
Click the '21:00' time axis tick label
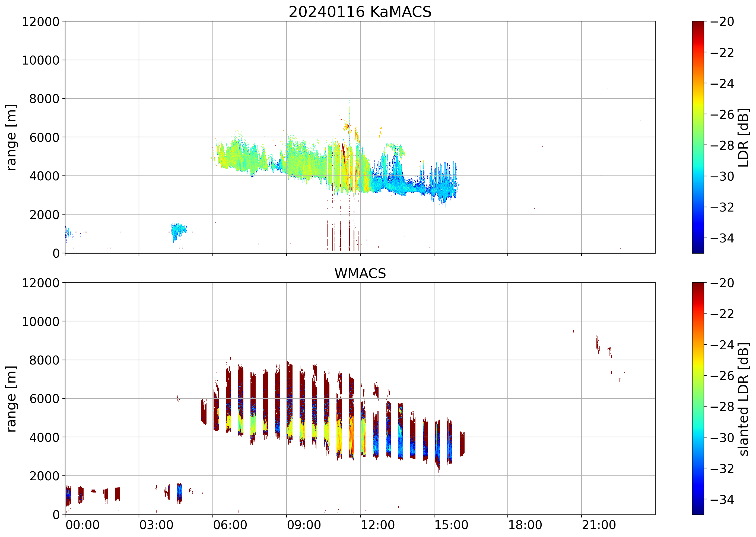599,525
